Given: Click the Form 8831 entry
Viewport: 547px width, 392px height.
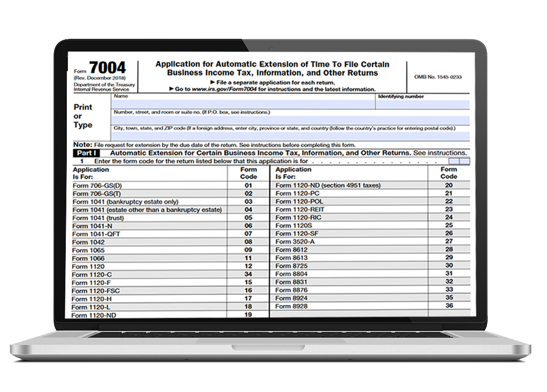Looking at the screenshot, I should coord(291,282).
